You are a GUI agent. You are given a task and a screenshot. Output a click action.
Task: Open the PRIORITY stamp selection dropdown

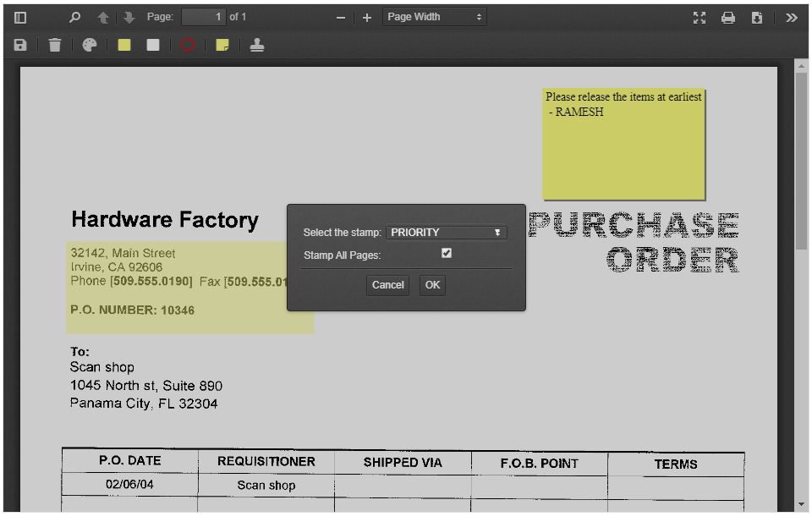click(446, 232)
